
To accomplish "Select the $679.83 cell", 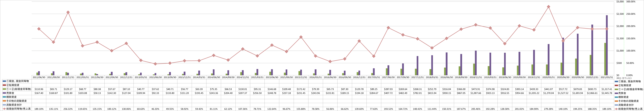I will point(578,89).
